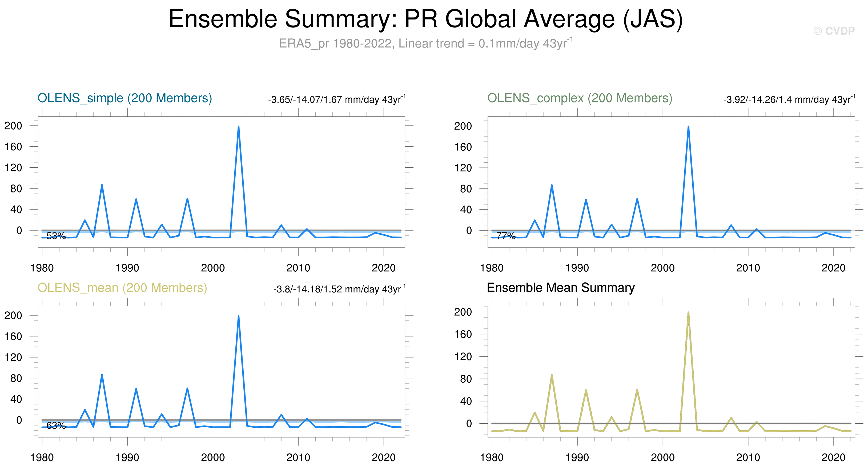Click the tallest peak in Ensemble Mean Summary

pos(688,313)
